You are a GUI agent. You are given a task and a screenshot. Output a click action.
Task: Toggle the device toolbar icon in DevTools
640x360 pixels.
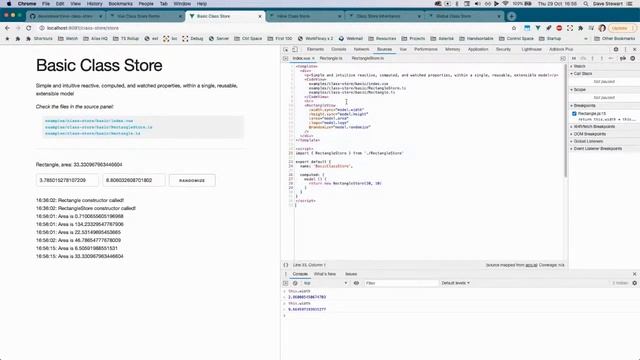click(295, 49)
